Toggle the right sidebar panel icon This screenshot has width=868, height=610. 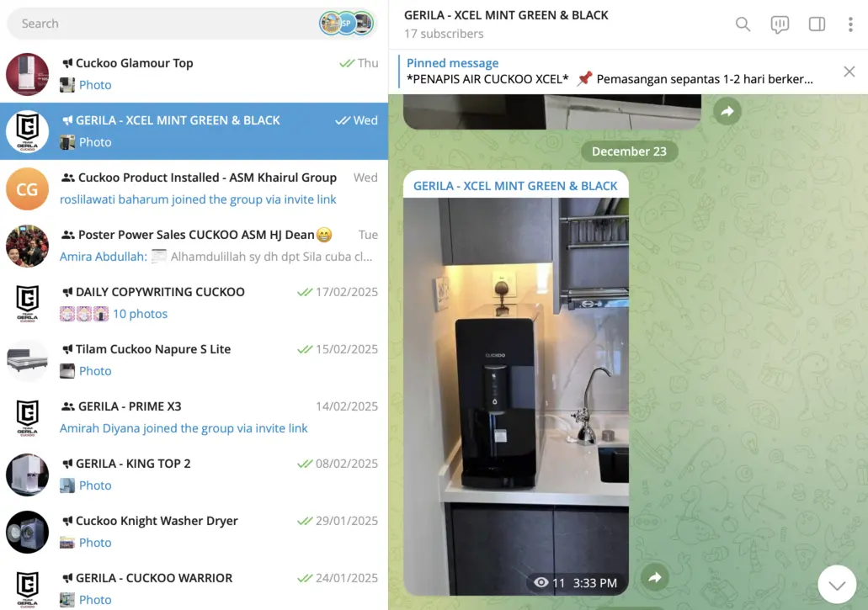click(x=817, y=24)
